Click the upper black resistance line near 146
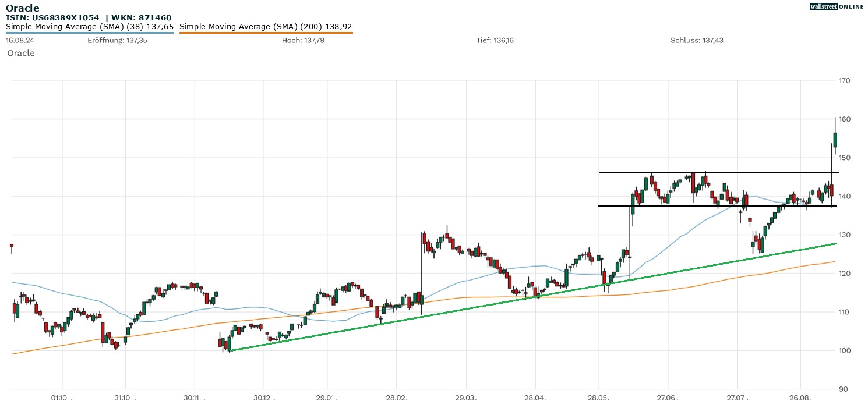The image size is (868, 401). (x=718, y=172)
